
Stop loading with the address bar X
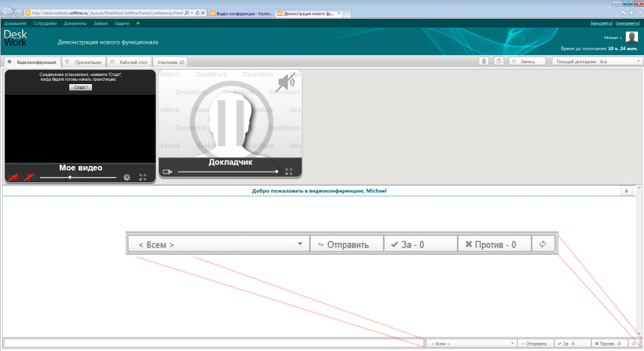[203, 13]
